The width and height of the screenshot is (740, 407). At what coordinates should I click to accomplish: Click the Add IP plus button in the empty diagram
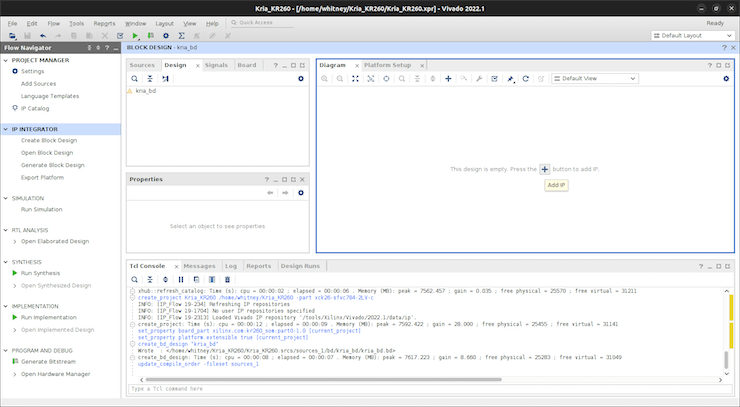coord(545,170)
